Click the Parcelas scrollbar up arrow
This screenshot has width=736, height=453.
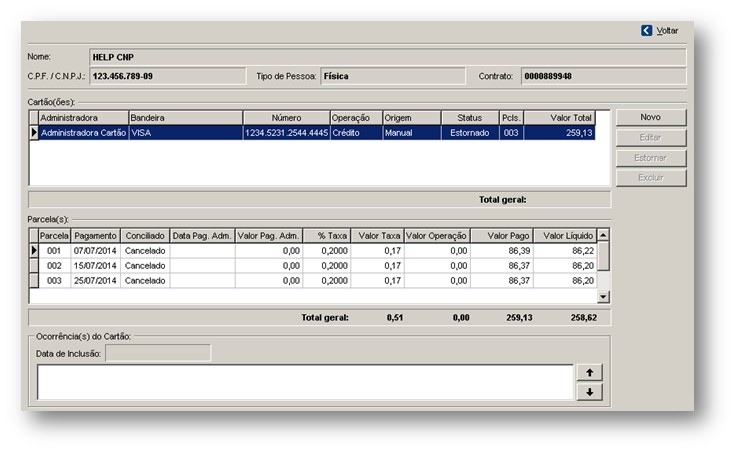603,235
